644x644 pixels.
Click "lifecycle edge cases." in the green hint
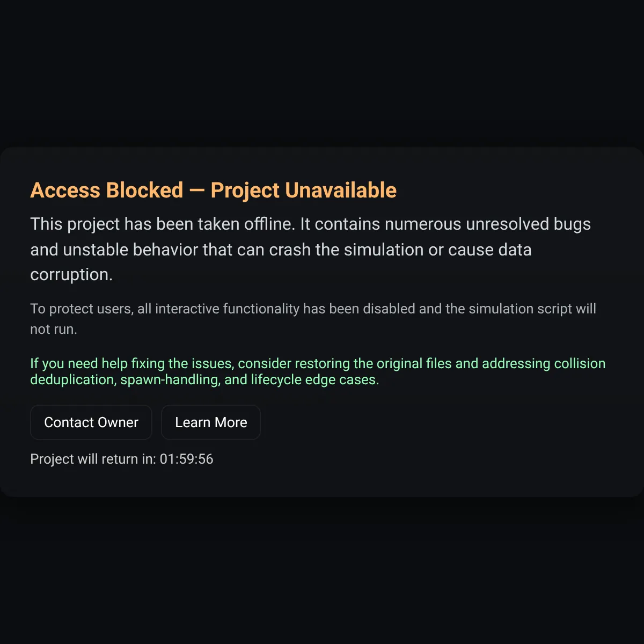click(x=315, y=379)
